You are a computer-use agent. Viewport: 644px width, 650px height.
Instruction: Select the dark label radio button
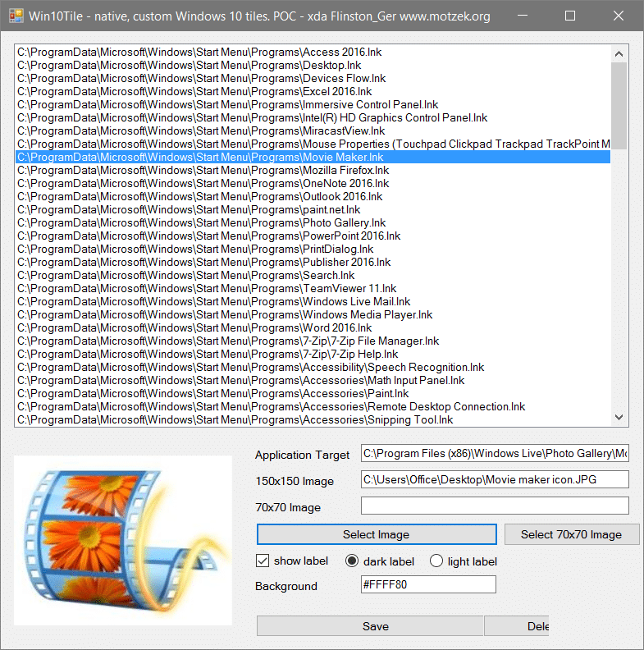coord(351,561)
